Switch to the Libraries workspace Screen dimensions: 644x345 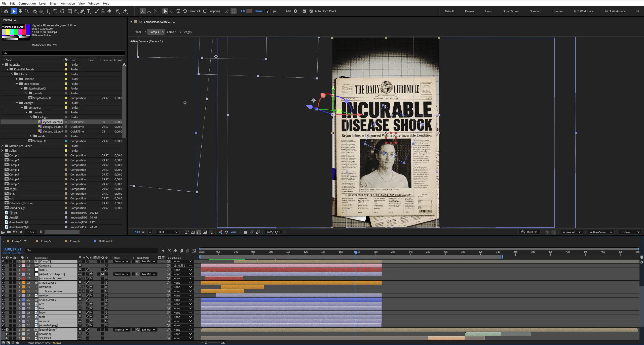pyautogui.click(x=557, y=11)
